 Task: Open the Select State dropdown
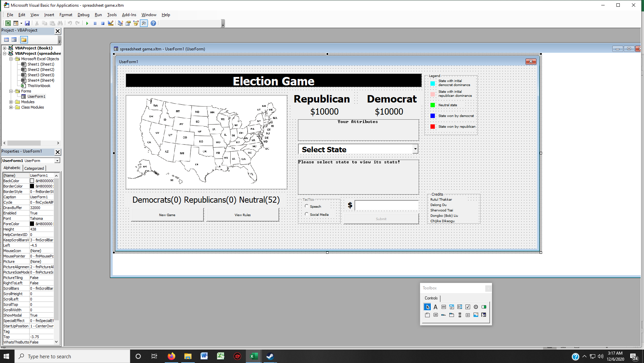click(x=415, y=149)
